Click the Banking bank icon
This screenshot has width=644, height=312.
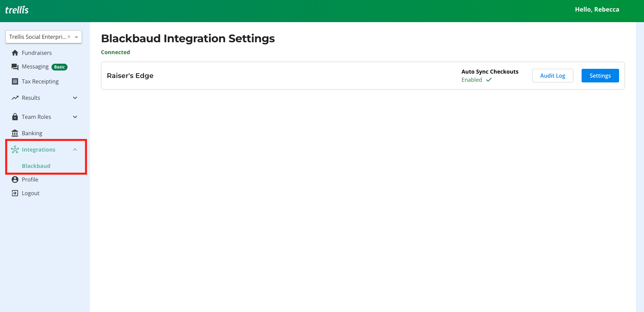pos(15,133)
